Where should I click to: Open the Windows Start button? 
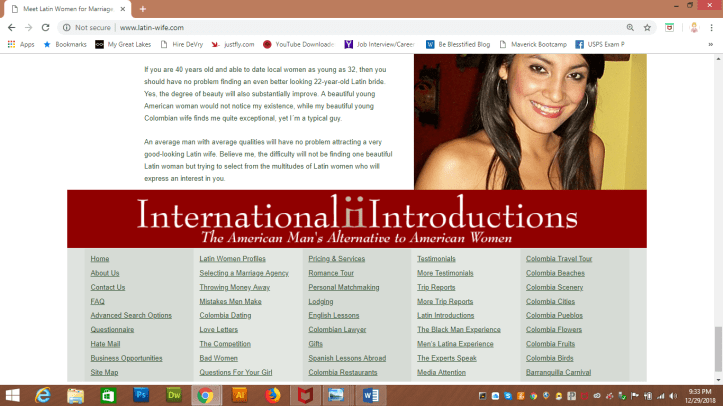[12, 395]
